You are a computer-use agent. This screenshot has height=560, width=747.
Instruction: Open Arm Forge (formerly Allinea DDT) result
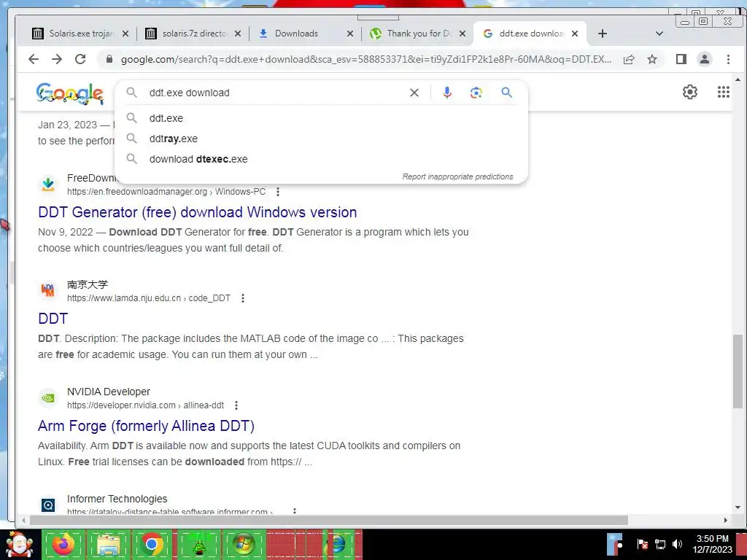pyautogui.click(x=146, y=426)
